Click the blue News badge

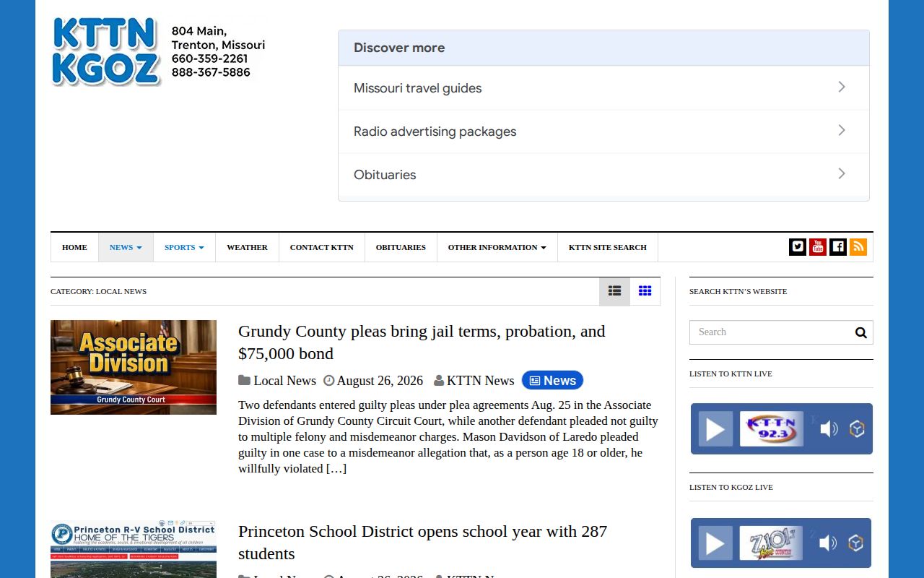tap(552, 380)
